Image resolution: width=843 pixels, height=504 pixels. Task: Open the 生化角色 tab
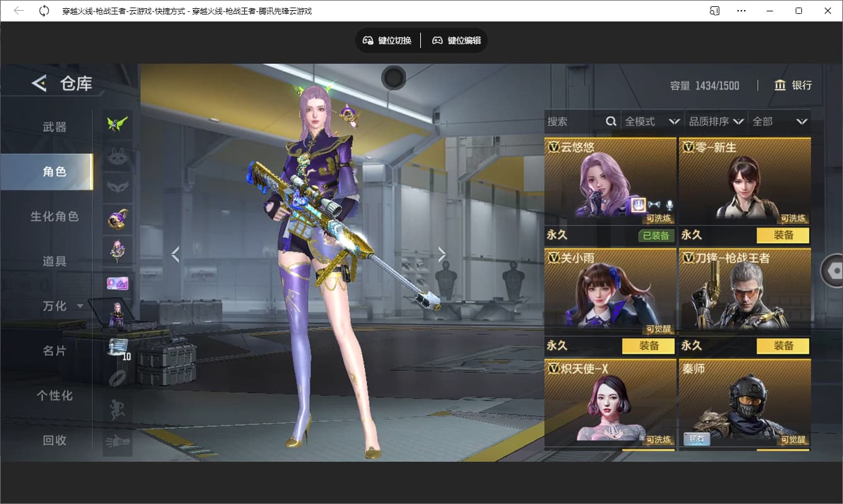point(54,216)
